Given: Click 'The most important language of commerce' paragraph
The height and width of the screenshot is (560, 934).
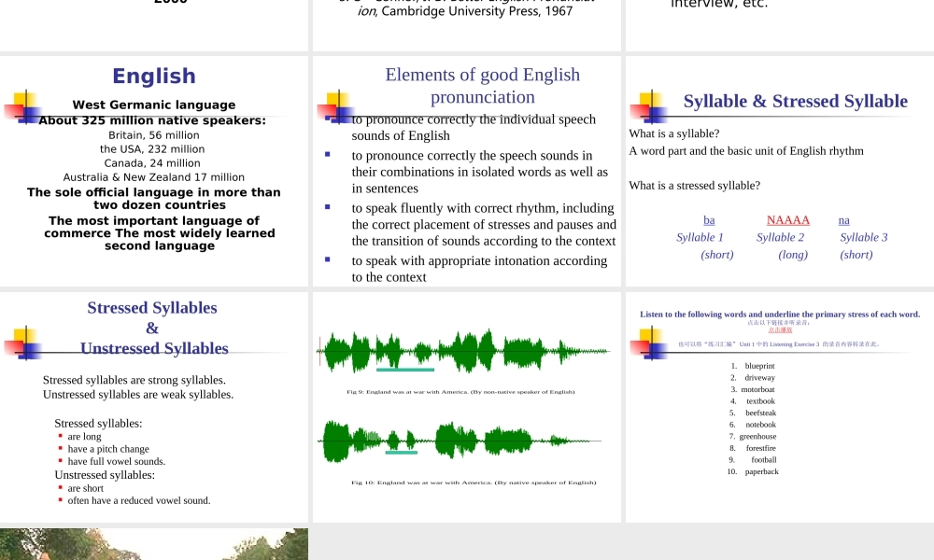Looking at the screenshot, I should (160, 232).
